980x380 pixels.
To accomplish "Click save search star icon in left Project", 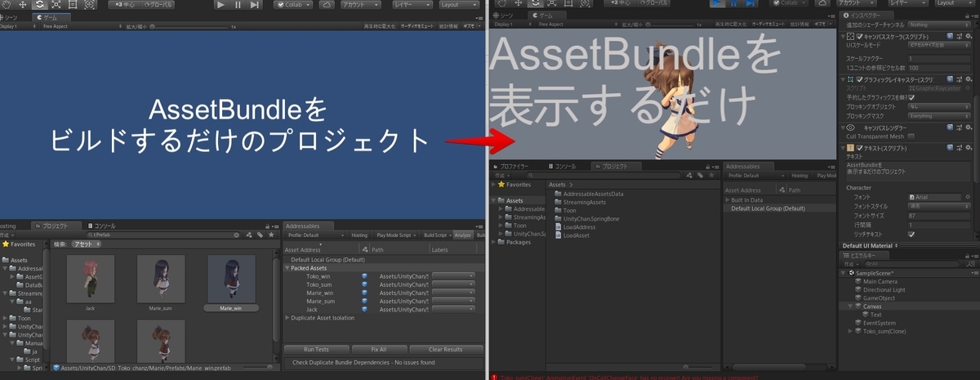I will click(x=270, y=235).
